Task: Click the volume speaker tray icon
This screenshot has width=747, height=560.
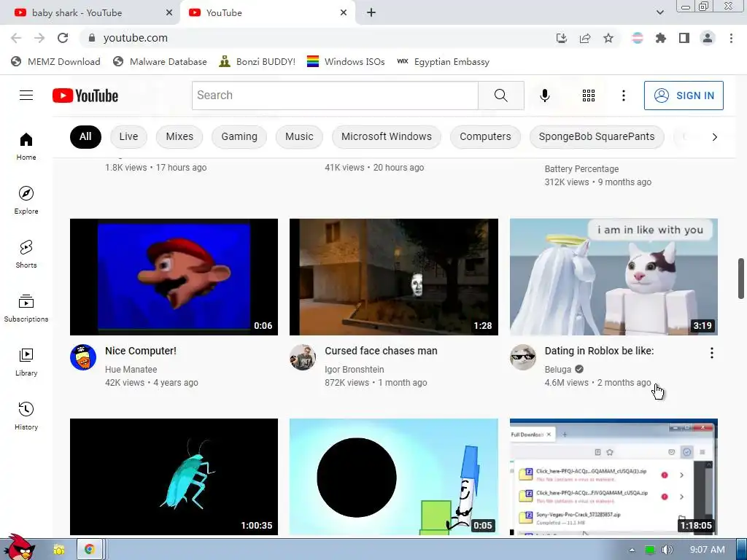Action: pos(667,550)
